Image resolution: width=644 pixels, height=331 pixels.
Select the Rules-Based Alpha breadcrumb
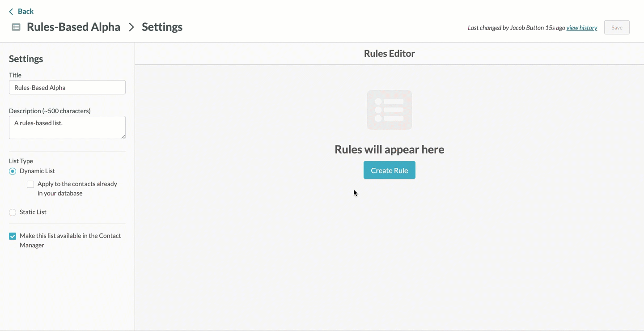pyautogui.click(x=73, y=27)
